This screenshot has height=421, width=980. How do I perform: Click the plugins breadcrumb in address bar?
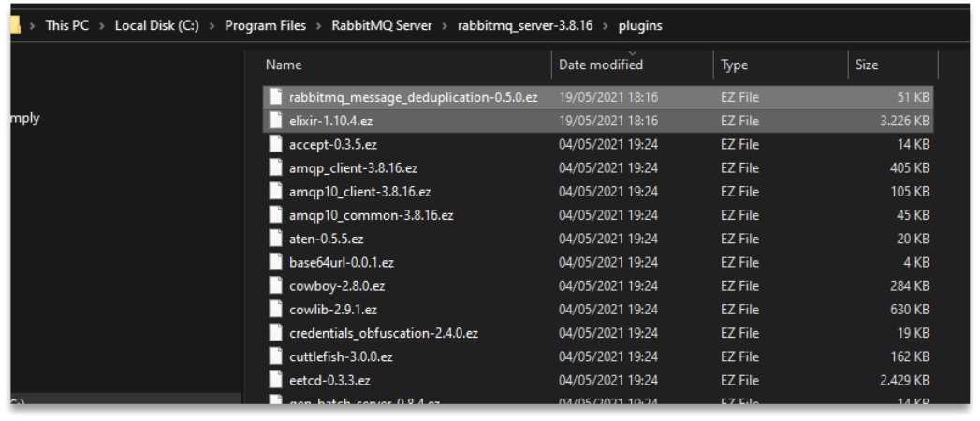coord(640,26)
